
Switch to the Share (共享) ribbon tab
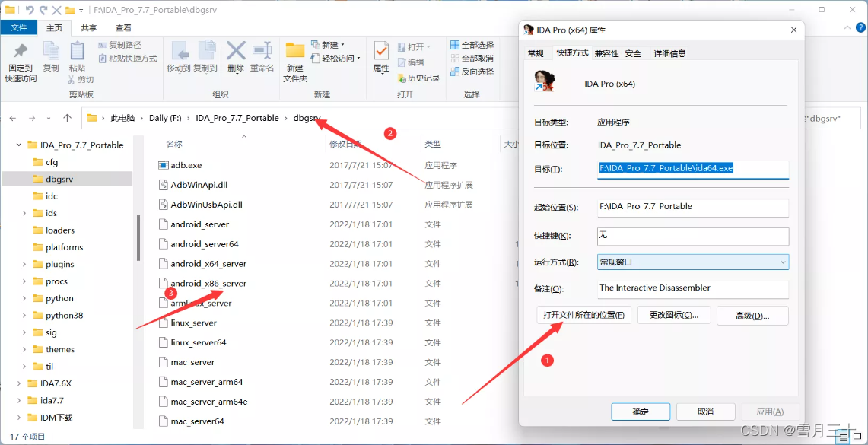coord(88,27)
